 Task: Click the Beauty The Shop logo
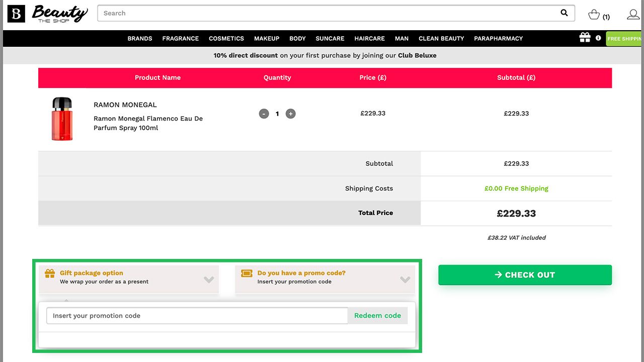47,14
